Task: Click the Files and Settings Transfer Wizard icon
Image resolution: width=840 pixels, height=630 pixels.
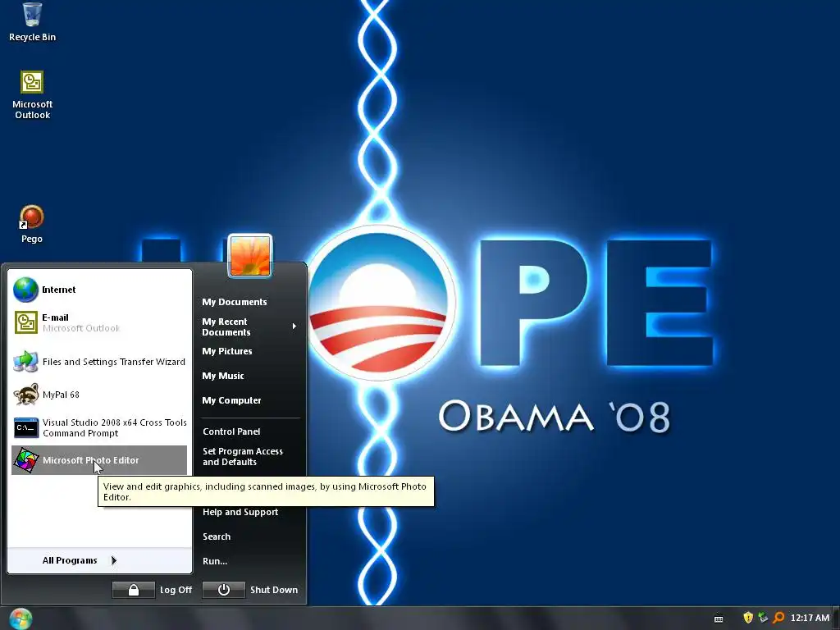Action: tap(25, 362)
